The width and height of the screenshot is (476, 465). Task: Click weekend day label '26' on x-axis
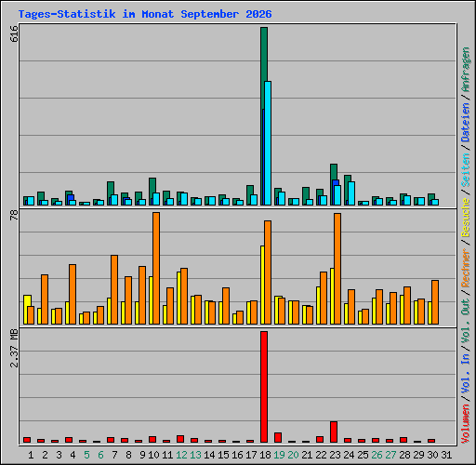[377, 455]
